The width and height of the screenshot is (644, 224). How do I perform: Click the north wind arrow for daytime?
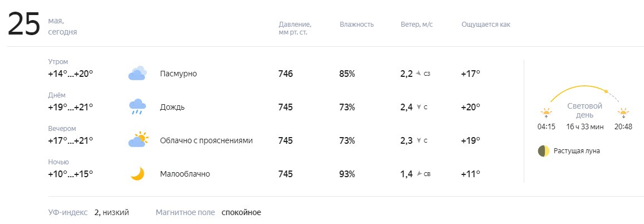pos(418,108)
